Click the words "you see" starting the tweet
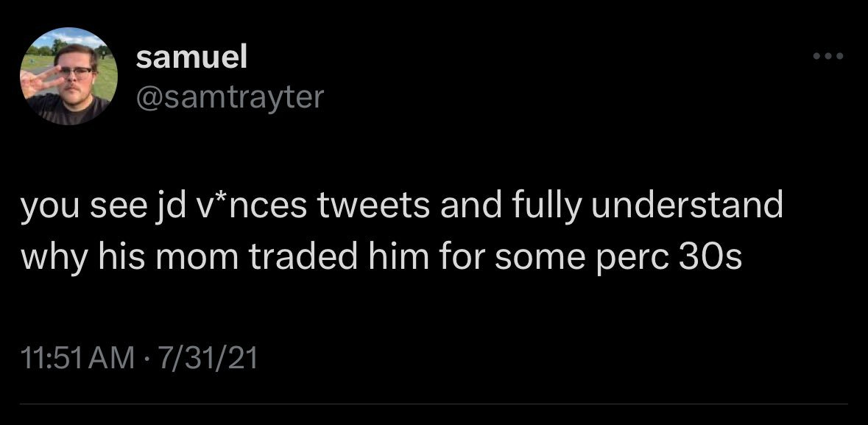This screenshot has width=868, height=425. click(74, 207)
